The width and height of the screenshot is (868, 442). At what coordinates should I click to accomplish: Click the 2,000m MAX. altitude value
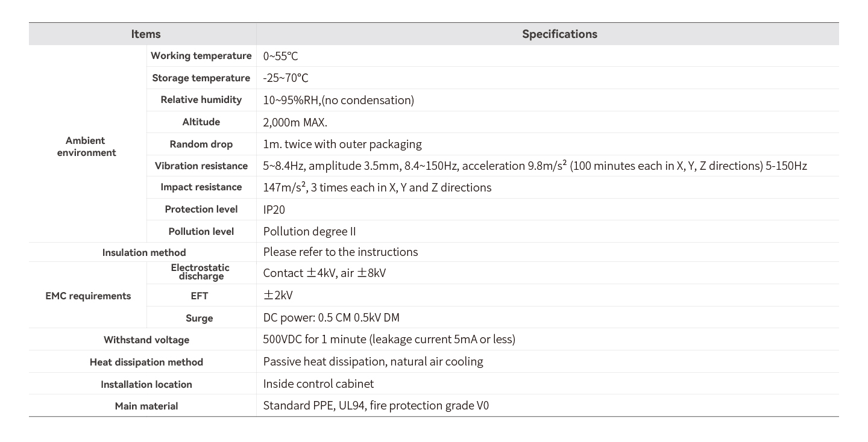coord(295,122)
